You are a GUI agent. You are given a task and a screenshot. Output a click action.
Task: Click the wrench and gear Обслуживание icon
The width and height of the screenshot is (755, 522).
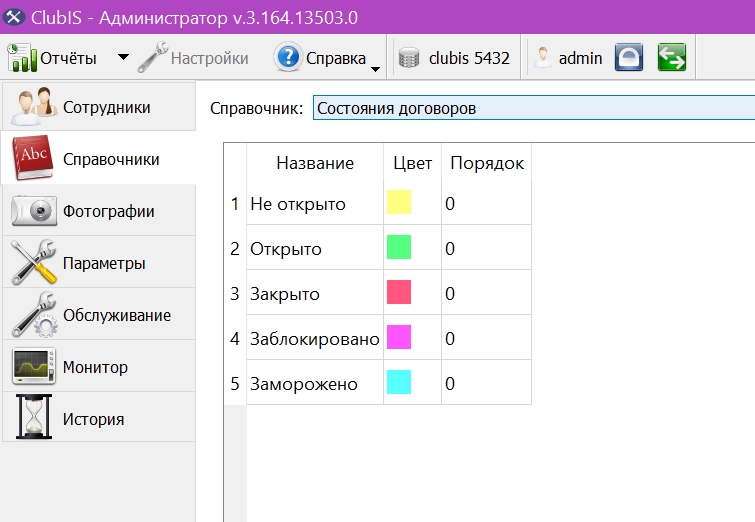35,314
